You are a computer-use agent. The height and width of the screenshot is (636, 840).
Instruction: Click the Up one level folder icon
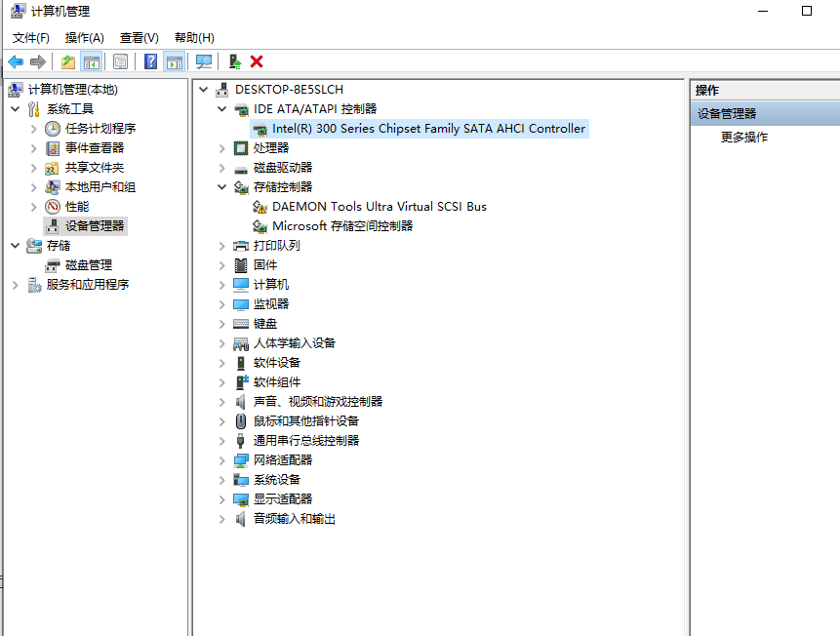(x=67, y=61)
